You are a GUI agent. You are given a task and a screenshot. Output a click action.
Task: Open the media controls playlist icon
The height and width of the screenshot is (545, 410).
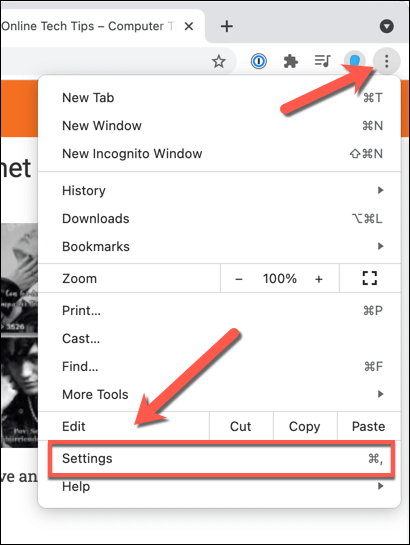[x=322, y=61]
